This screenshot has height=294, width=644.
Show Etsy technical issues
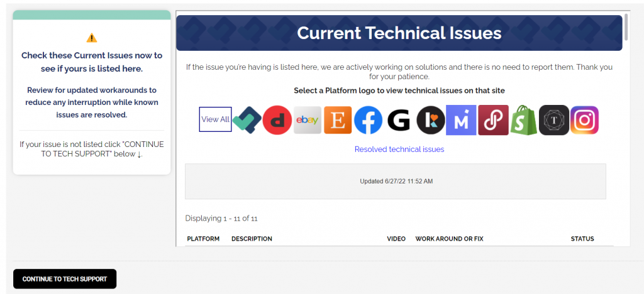[338, 120]
